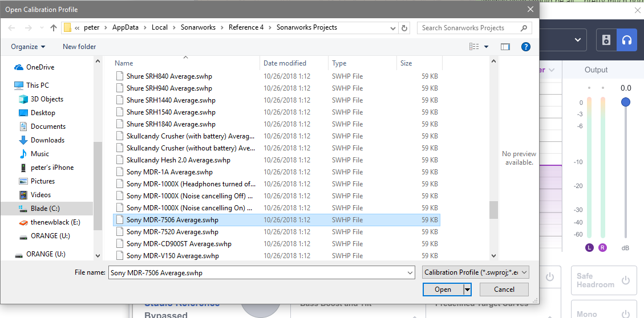Expand the Open button split arrow
This screenshot has height=318, width=644.
467,290
